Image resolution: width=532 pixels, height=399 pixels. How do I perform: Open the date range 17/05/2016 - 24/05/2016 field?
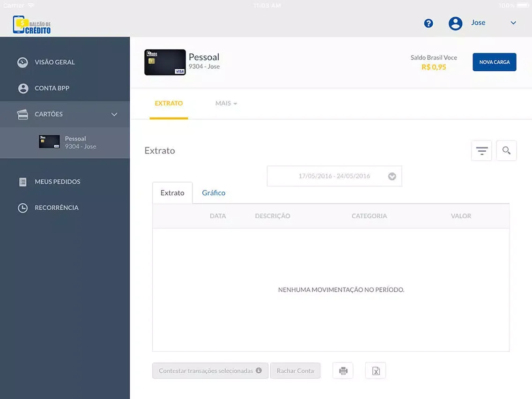[334, 176]
